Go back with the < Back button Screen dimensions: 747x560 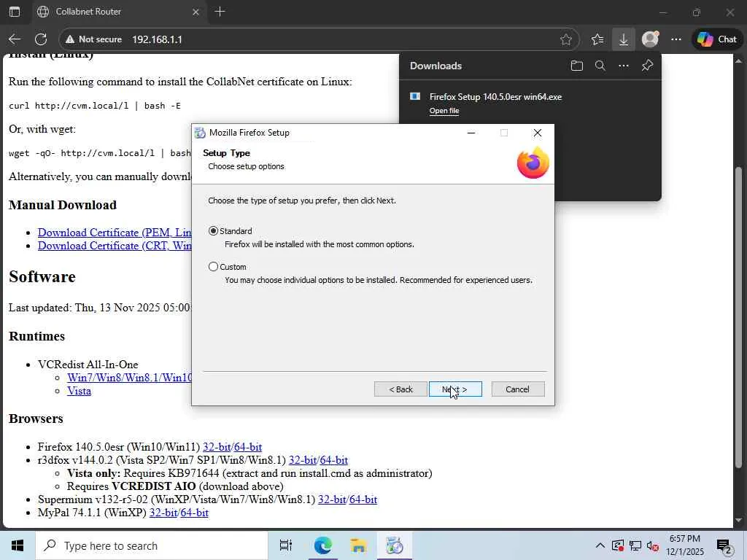[x=400, y=389]
